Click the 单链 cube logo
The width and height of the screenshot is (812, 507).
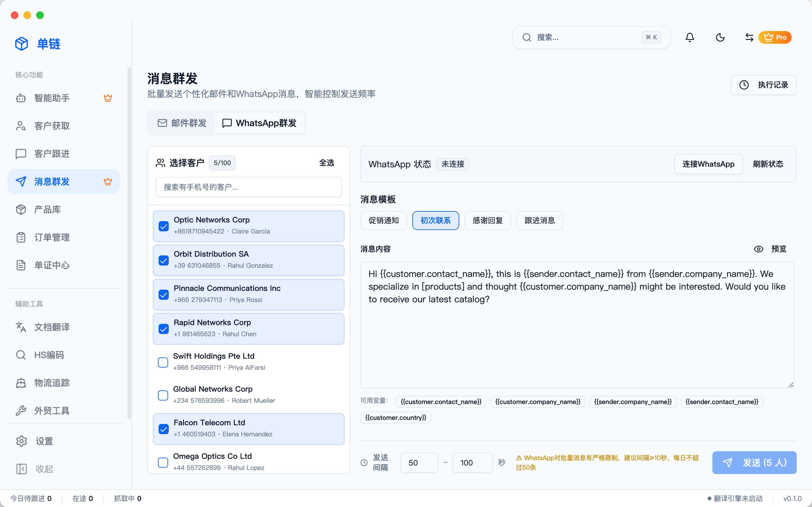pos(22,44)
